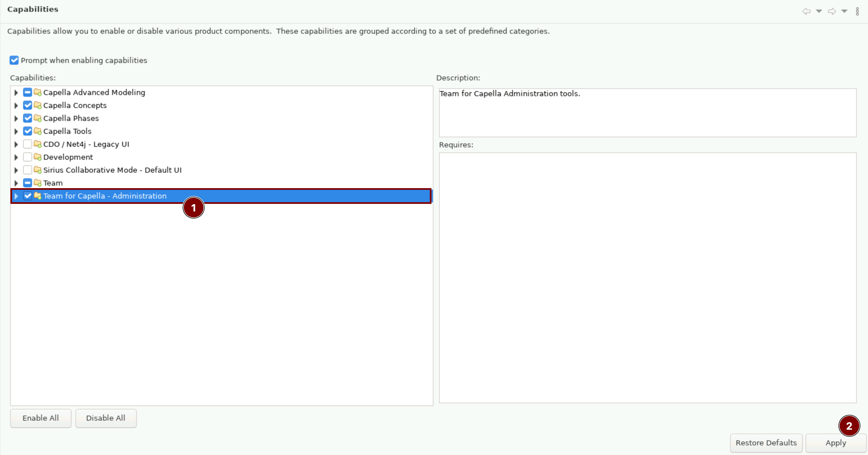The height and width of the screenshot is (455, 868).
Task: Expand the Capella Phases node
Action: [16, 118]
